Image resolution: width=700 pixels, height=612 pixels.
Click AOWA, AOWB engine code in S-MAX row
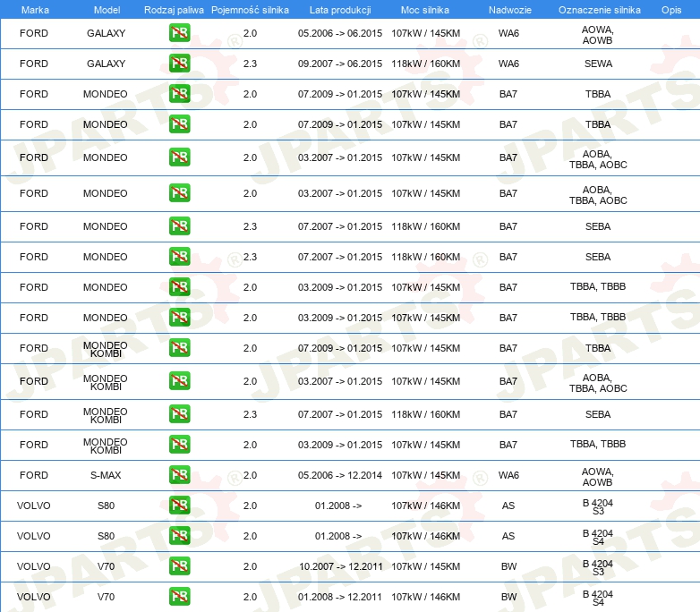pyautogui.click(x=598, y=476)
